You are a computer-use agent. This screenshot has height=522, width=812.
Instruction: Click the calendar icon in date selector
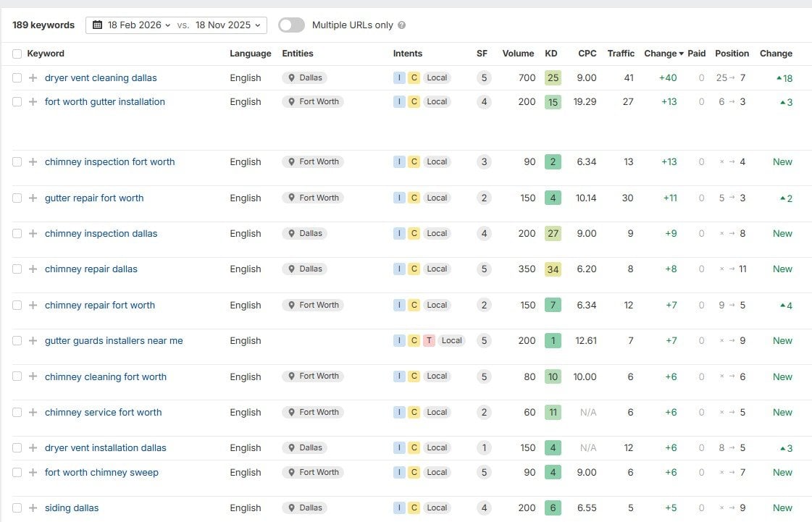[x=97, y=25]
